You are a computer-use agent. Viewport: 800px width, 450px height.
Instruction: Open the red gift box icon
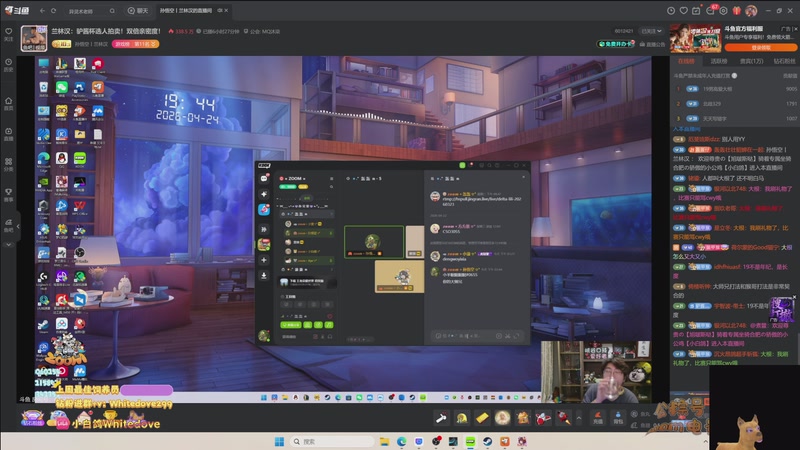(736, 11)
